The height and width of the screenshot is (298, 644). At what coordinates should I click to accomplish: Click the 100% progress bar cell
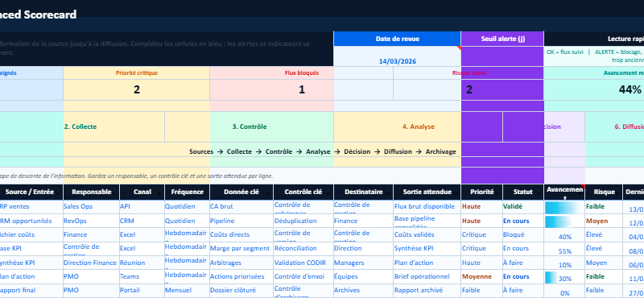[564, 208]
